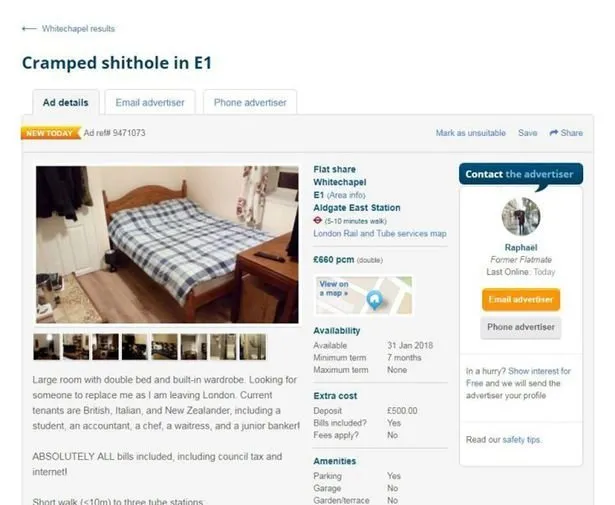Screen dimensions: 615x505
Task: Select the fourth thumbnail photo
Action: click(x=135, y=347)
